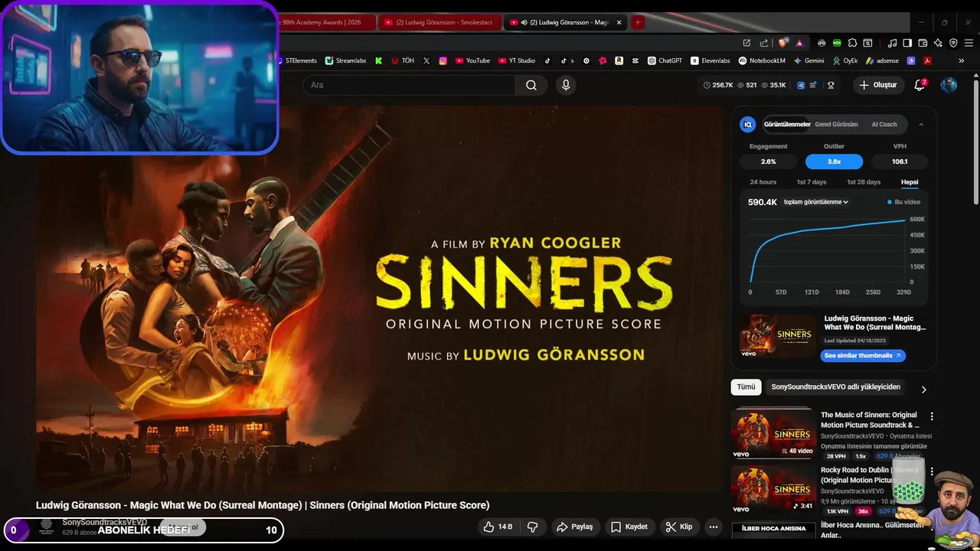Image resolution: width=980 pixels, height=551 pixels.
Task: Open the Instagram bookmark icon
Action: coord(443,60)
